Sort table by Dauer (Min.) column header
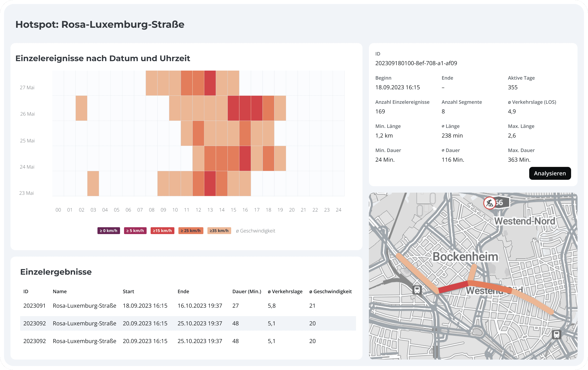Image resolution: width=588 pixels, height=370 pixels. [x=247, y=291]
